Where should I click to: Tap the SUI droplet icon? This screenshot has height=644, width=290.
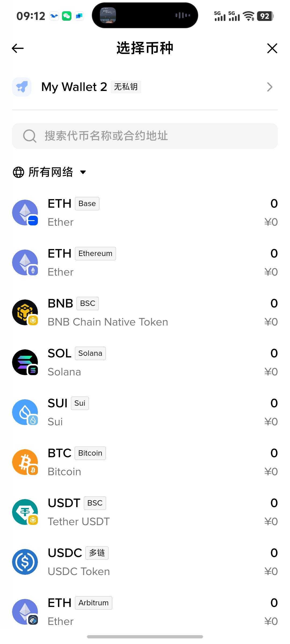[25, 412]
